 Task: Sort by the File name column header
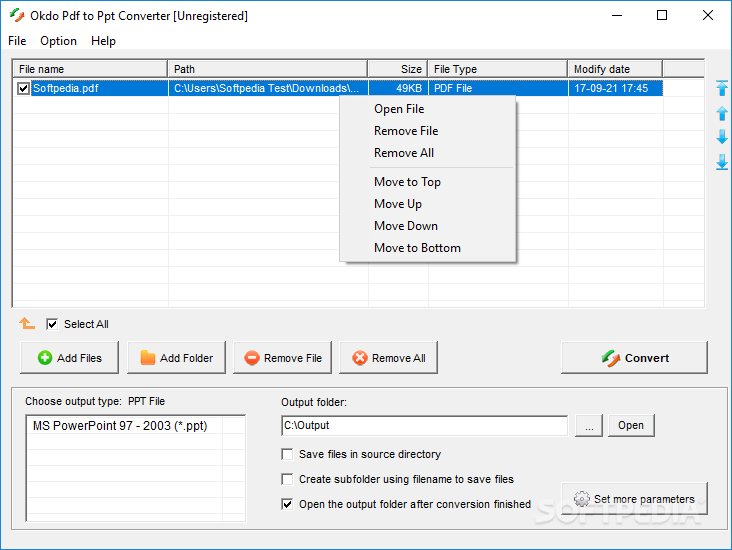pyautogui.click(x=90, y=69)
